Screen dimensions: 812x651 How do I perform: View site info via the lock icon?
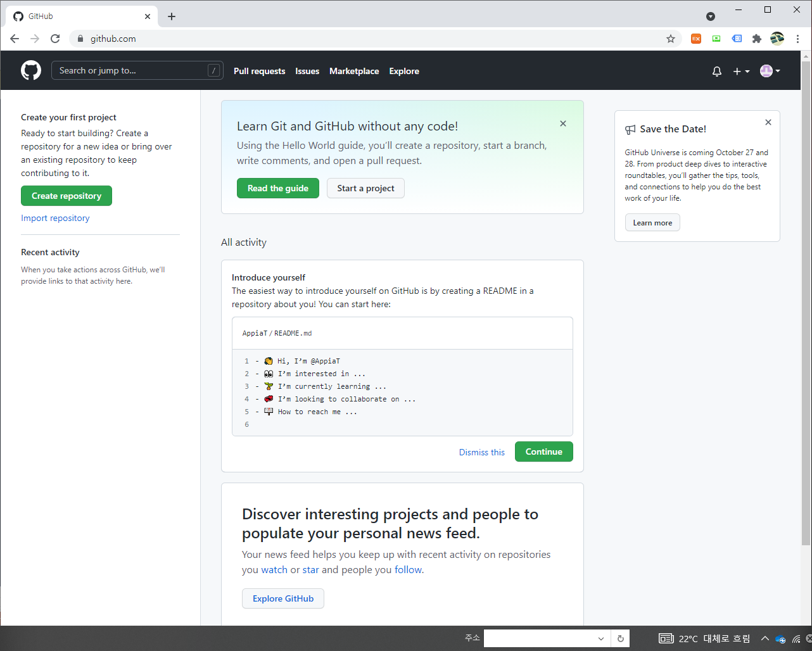tap(80, 39)
